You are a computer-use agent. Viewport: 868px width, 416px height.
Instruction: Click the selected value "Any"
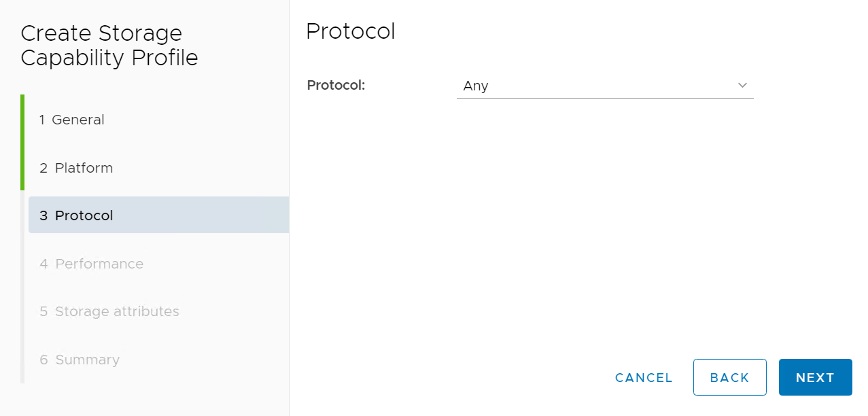coord(476,86)
